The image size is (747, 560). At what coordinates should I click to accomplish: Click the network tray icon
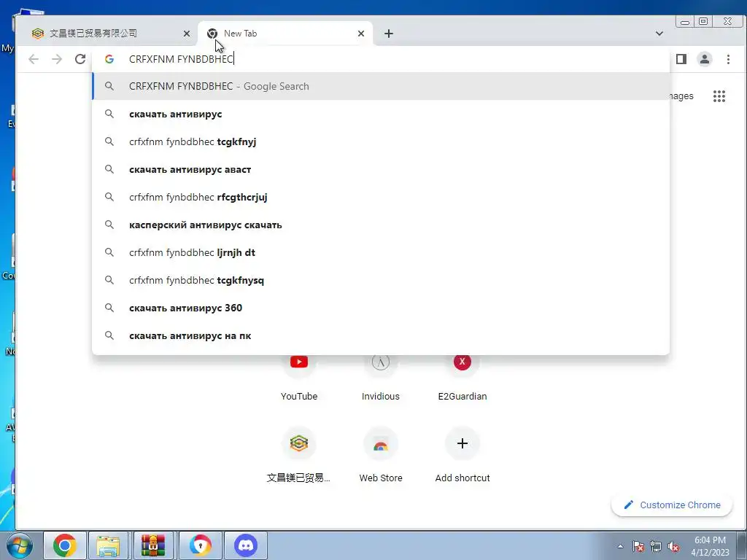click(x=656, y=546)
